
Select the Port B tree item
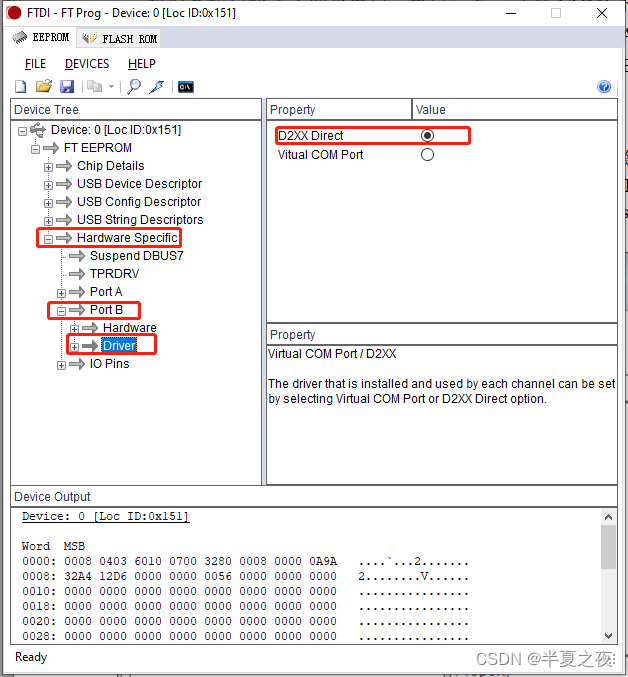106,310
